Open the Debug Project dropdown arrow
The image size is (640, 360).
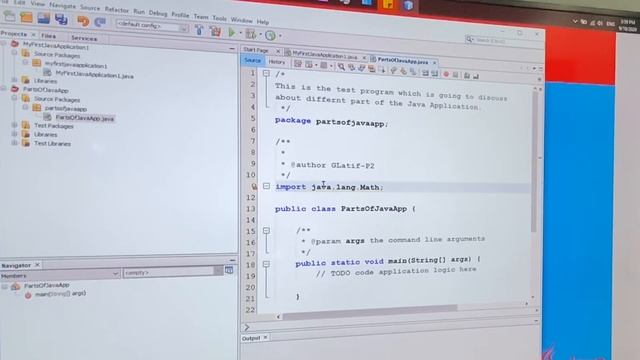point(260,35)
